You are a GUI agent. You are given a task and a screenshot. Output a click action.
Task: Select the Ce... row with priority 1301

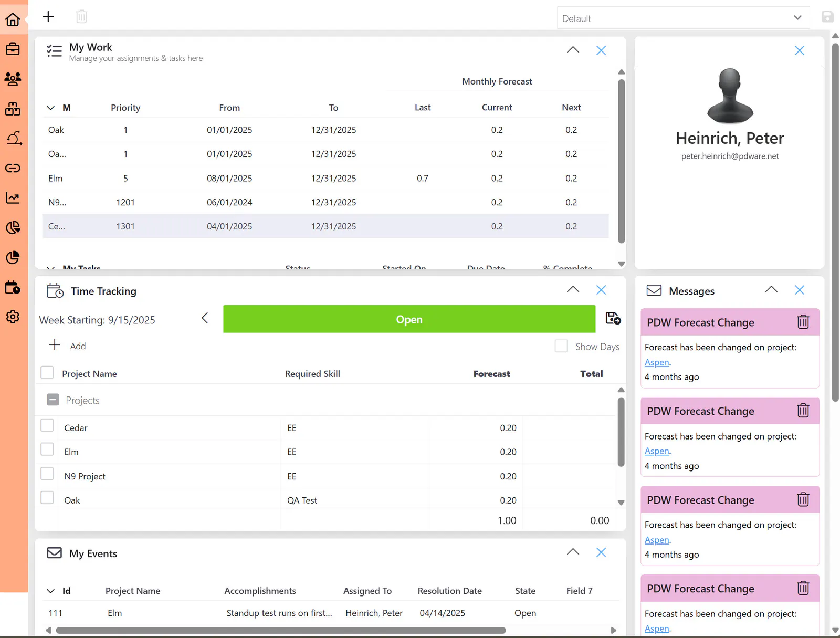click(325, 226)
